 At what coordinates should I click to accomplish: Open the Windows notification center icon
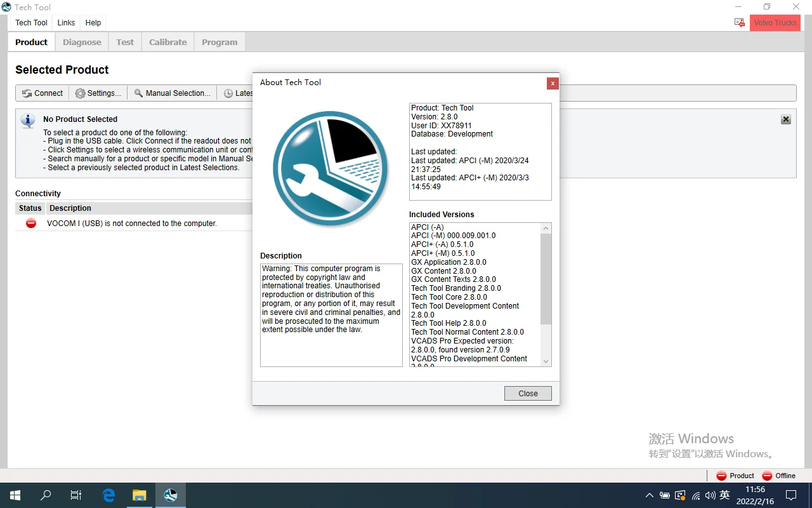coord(791,495)
